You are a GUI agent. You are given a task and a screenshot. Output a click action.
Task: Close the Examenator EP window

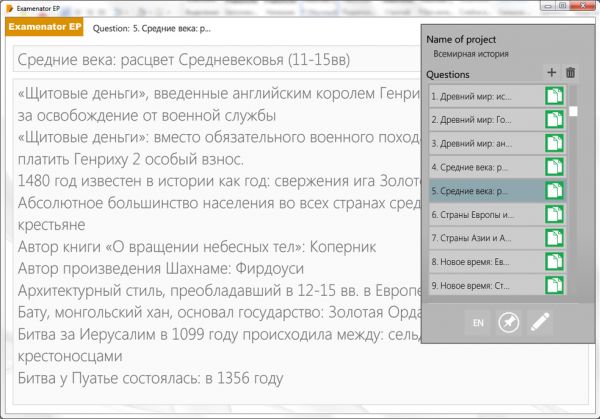583,6
